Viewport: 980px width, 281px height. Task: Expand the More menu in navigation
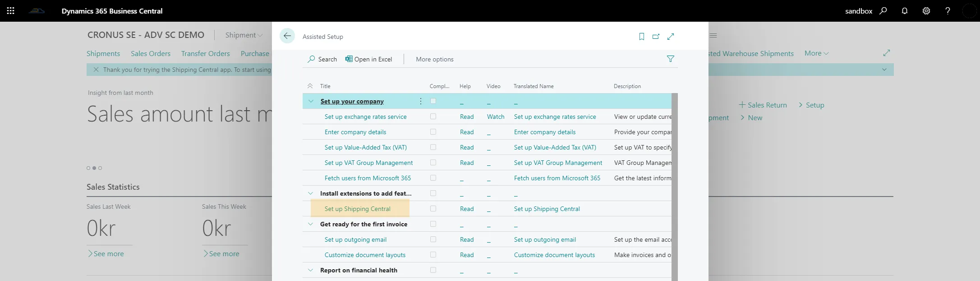[817, 53]
